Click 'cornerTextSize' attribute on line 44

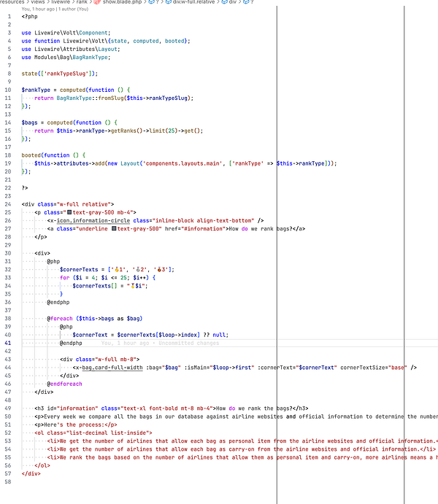coord(362,368)
